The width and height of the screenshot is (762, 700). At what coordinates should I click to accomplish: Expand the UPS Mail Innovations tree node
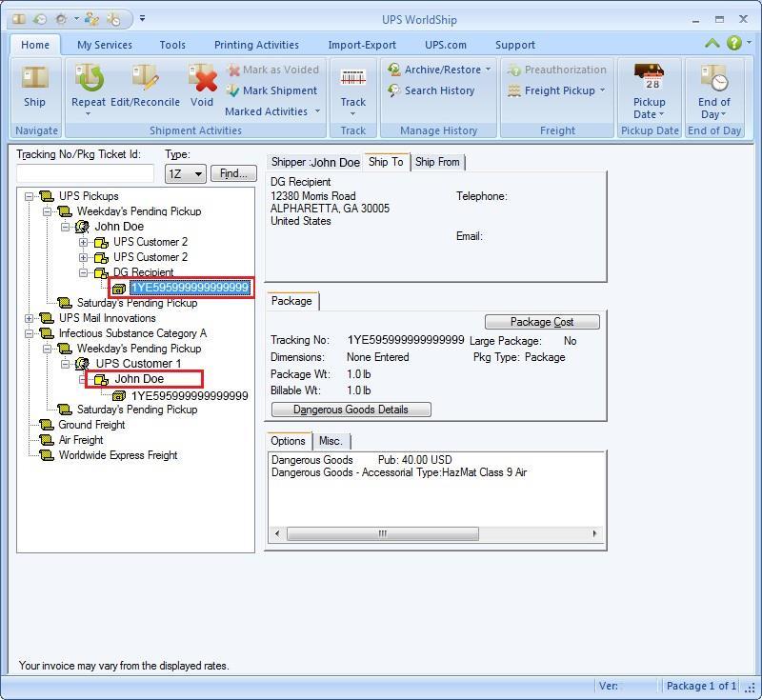pyautogui.click(x=30, y=319)
